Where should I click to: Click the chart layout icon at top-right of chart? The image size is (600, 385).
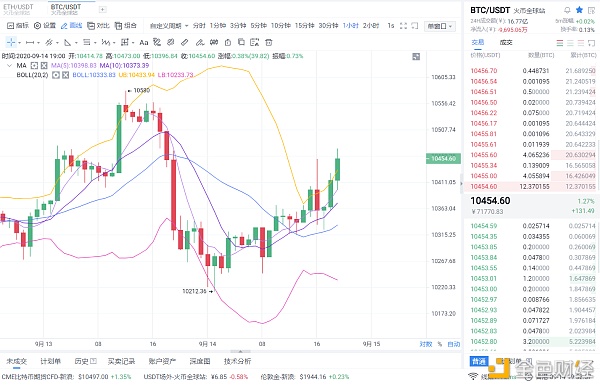coord(416,57)
